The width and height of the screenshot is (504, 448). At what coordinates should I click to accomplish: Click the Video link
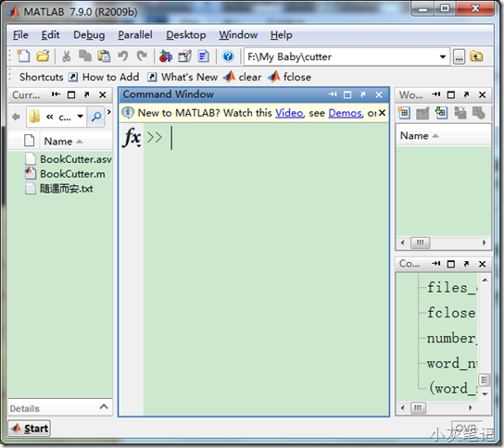289,113
